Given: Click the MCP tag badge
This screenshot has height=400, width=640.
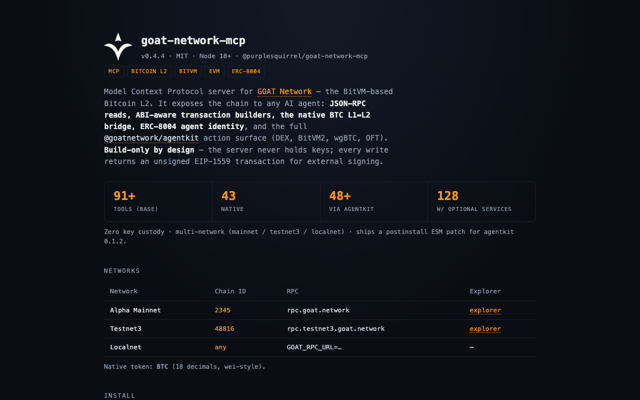Looking at the screenshot, I should (113, 71).
